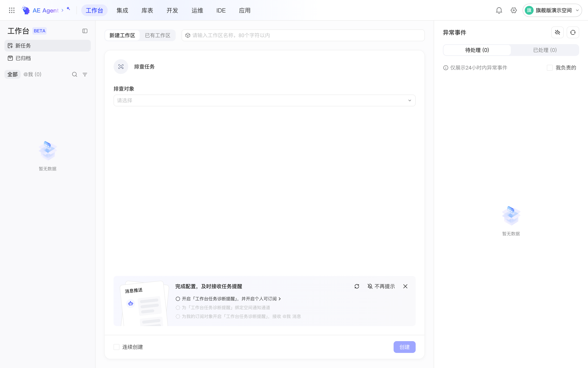
Task: Switch to 工作台 tab
Action: pyautogui.click(x=94, y=10)
